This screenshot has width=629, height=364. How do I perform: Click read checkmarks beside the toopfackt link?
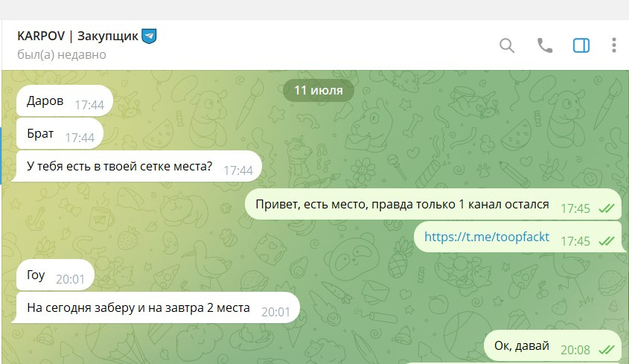coord(607,241)
